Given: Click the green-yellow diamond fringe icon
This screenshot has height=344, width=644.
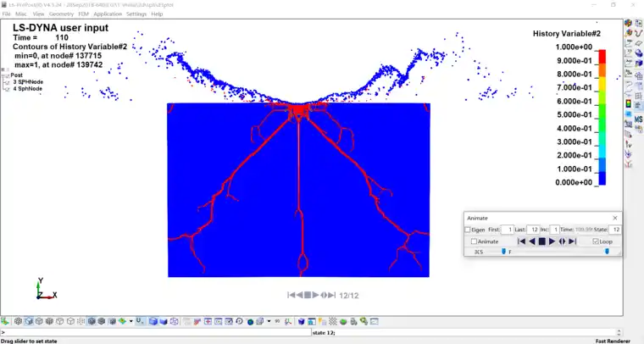Looking at the screenshot, I should 122,321.
